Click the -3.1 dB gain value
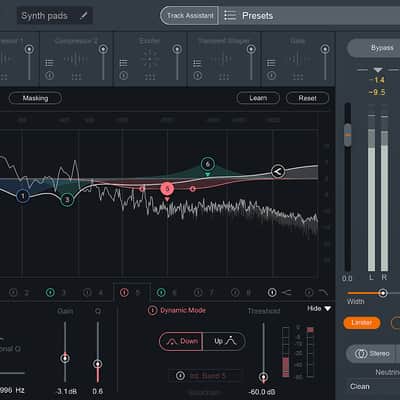Image resolution: width=400 pixels, height=400 pixels. point(66,391)
